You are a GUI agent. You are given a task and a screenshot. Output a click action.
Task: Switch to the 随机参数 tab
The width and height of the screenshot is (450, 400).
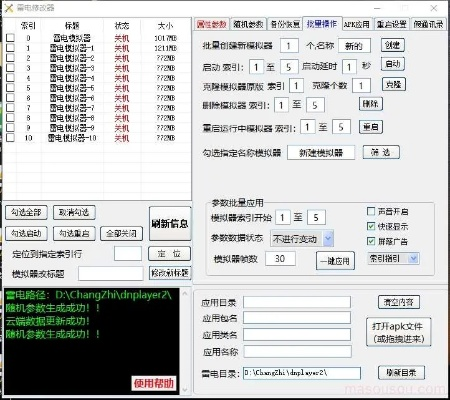248,24
